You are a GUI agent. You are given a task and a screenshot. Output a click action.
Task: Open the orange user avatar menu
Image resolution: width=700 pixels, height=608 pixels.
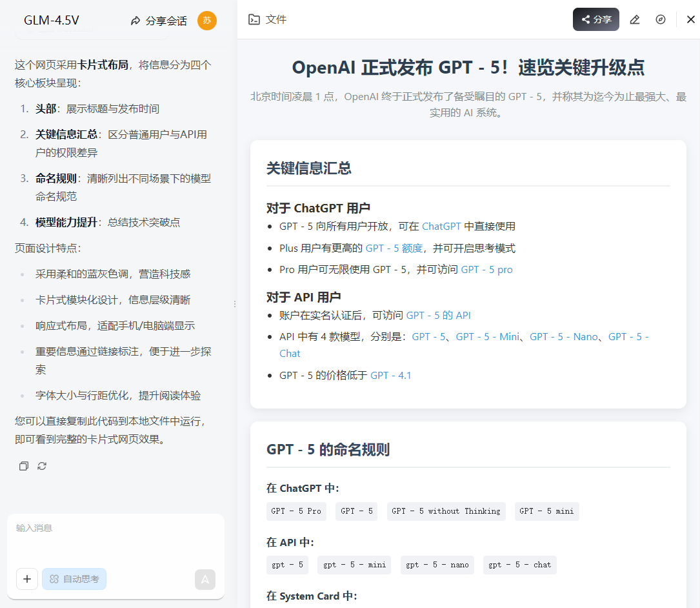[x=207, y=21]
